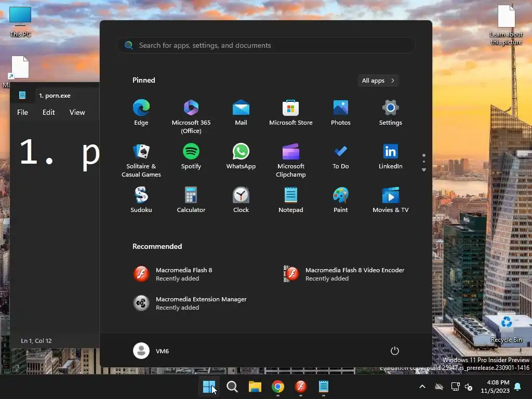Open the Paint app

[341, 200]
